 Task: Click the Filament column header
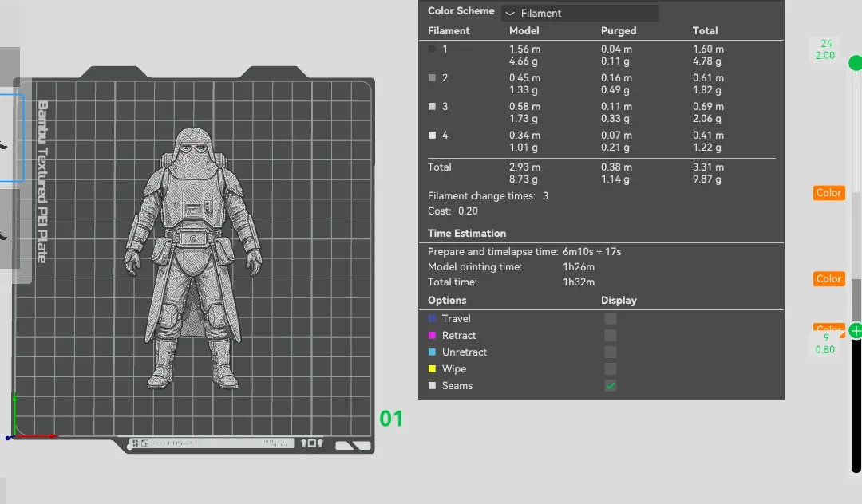click(449, 31)
